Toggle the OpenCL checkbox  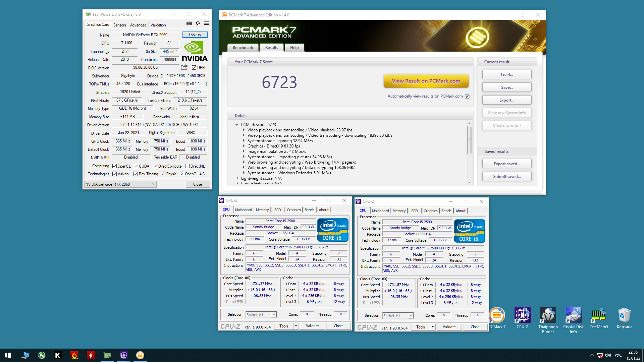click(114, 166)
